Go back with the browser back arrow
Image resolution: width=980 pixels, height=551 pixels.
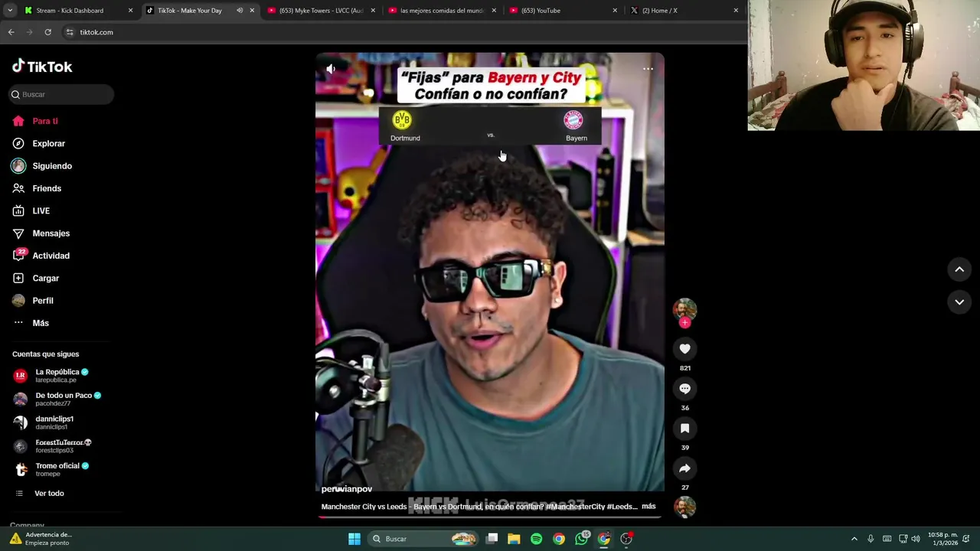pos(11,32)
